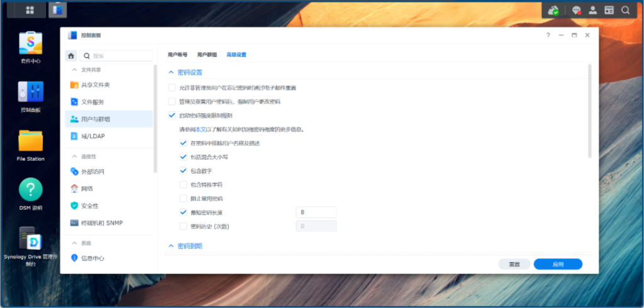The image size is (644, 308).
Task: Click the 重置 reset button
Action: click(514, 264)
